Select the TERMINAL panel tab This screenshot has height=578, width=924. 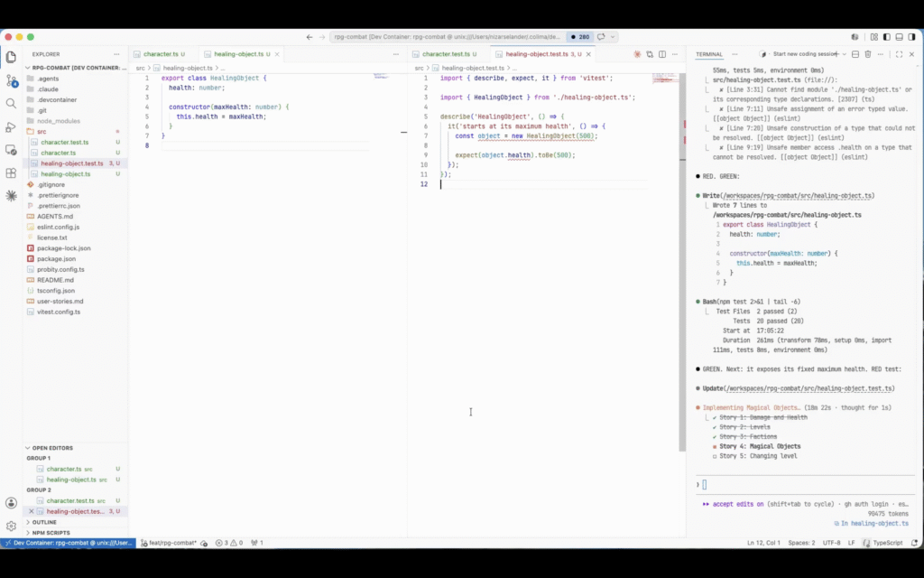(x=709, y=54)
